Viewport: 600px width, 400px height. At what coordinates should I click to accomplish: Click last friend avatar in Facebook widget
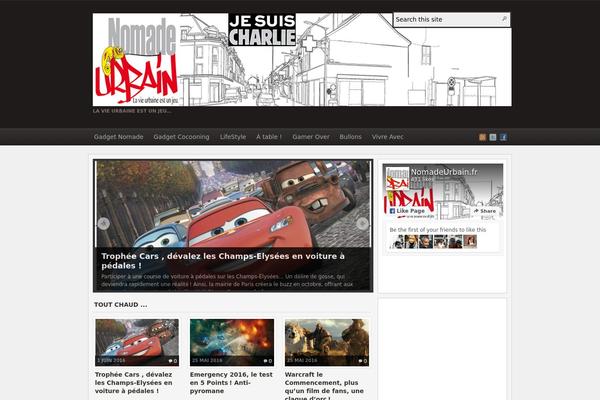coord(470,242)
